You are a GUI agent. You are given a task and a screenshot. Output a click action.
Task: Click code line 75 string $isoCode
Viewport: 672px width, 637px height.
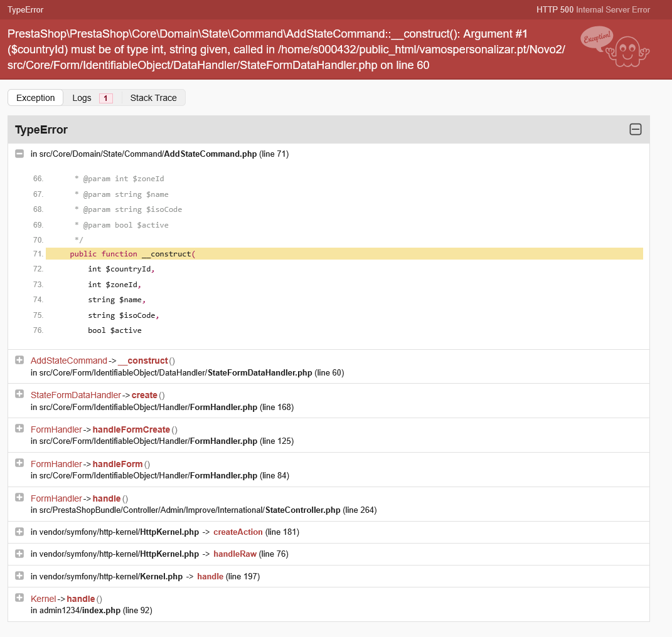124,315
